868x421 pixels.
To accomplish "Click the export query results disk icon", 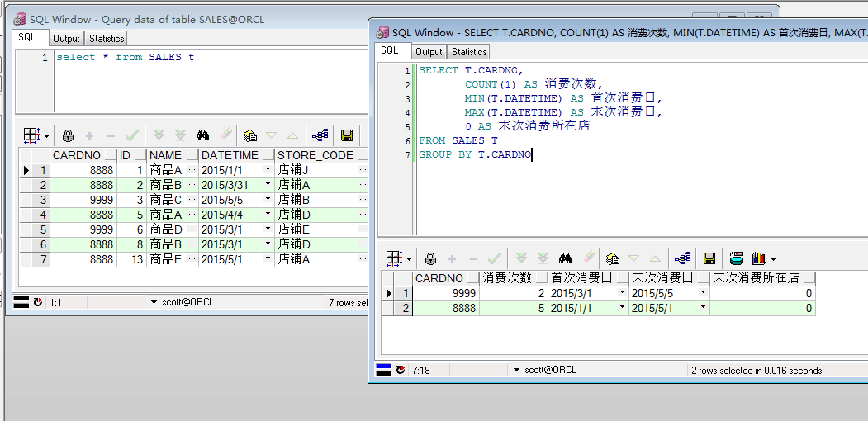I will coord(737,258).
